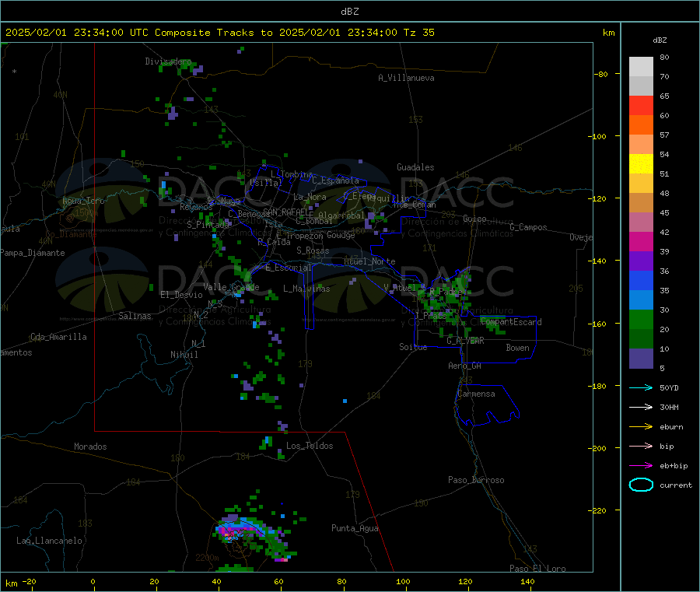700x592 pixels.
Task: Click the 'L_Malvinas' label
Action: coord(306,289)
